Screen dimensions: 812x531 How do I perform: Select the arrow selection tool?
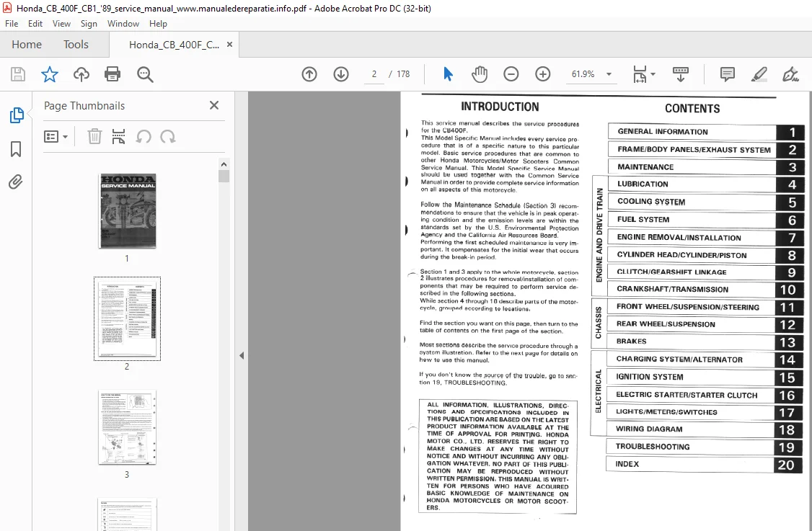point(448,74)
